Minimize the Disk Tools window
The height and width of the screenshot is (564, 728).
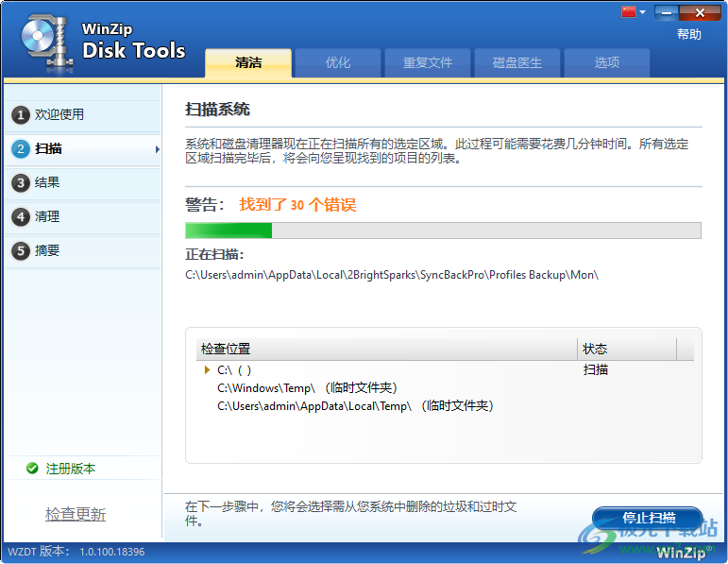click(x=667, y=13)
